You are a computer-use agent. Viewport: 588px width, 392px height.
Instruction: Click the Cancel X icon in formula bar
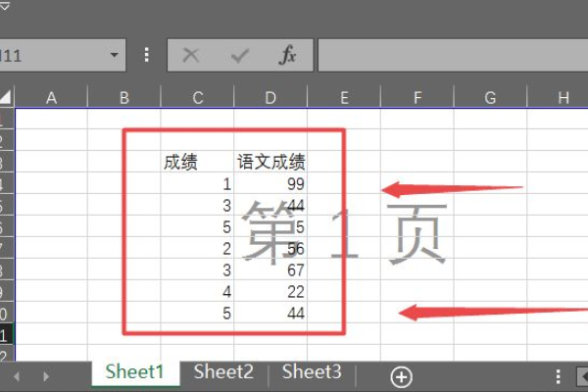pyautogui.click(x=191, y=56)
